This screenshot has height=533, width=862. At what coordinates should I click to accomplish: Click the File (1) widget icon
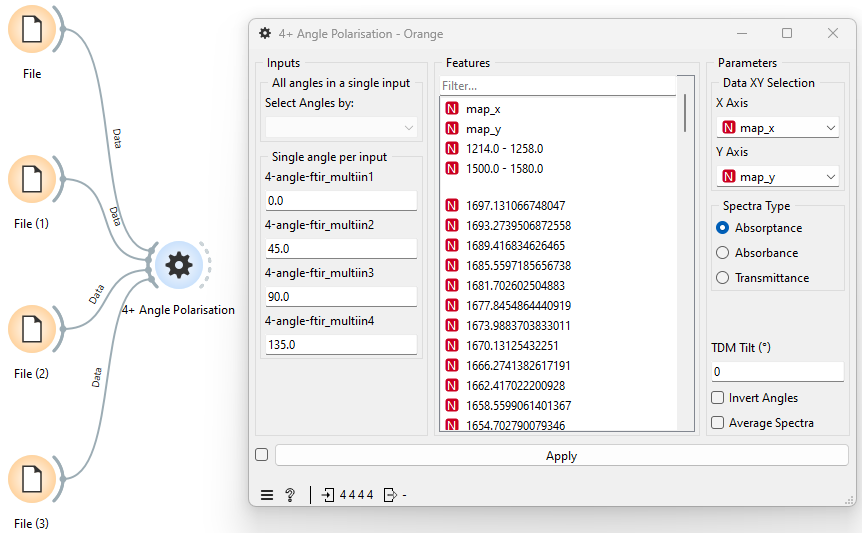tap(32, 179)
